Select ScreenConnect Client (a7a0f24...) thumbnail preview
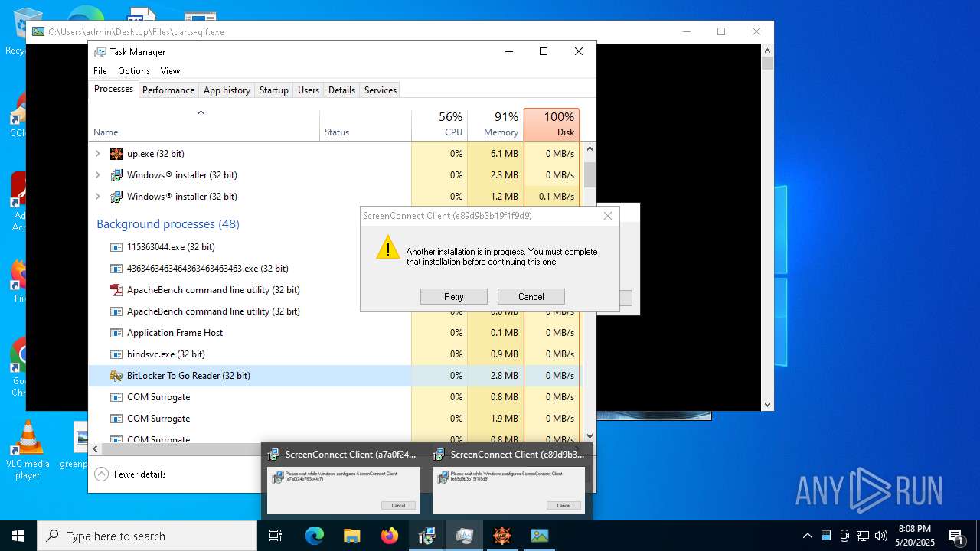The image size is (980, 551). (343, 482)
